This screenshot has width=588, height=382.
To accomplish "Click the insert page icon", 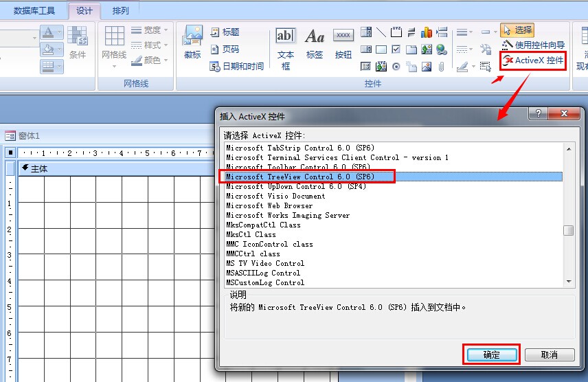I will click(411, 67).
